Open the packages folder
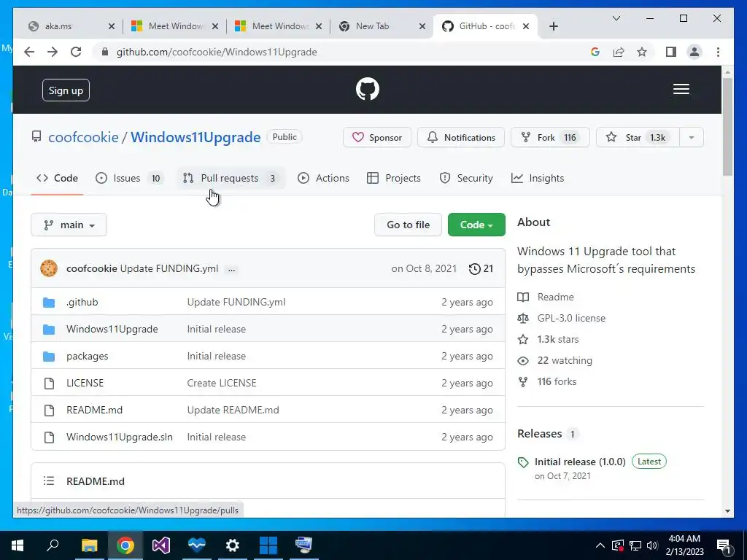747x560 pixels. pos(88,356)
